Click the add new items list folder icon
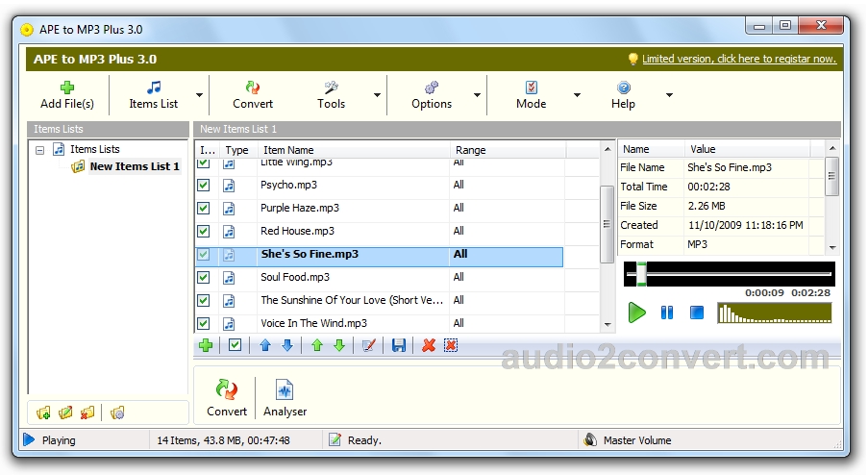This screenshot has height=475, width=868. click(43, 413)
